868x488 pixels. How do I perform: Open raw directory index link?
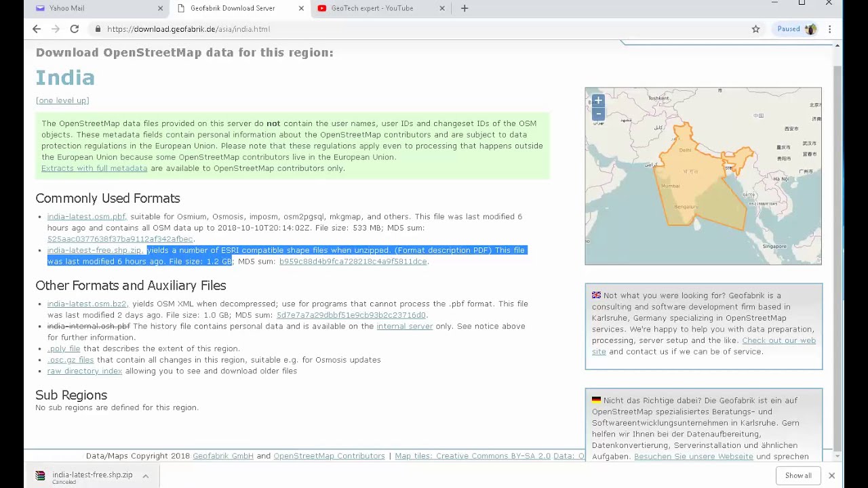pos(85,371)
